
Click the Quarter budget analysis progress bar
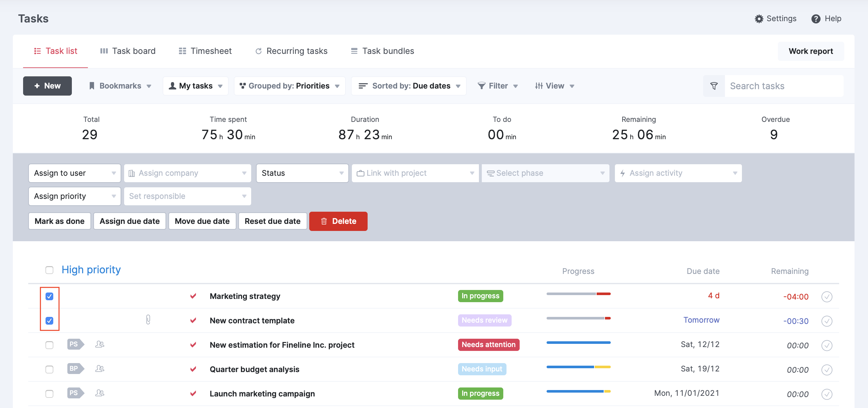(x=578, y=367)
